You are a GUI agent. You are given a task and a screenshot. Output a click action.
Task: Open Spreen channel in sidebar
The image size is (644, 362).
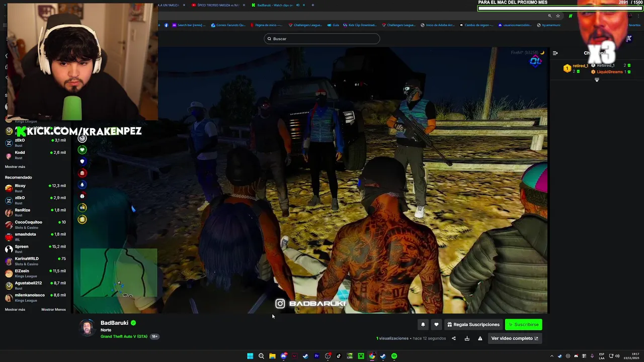(x=35, y=249)
